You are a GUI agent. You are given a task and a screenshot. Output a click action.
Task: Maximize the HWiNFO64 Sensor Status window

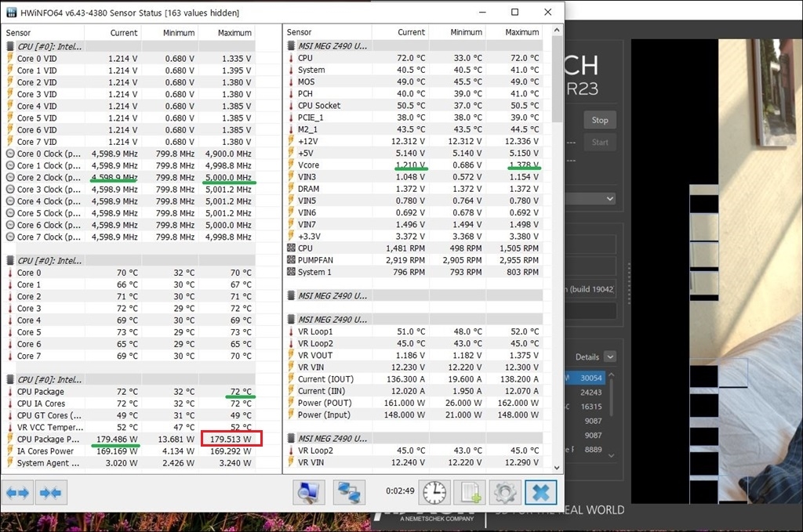[514, 13]
